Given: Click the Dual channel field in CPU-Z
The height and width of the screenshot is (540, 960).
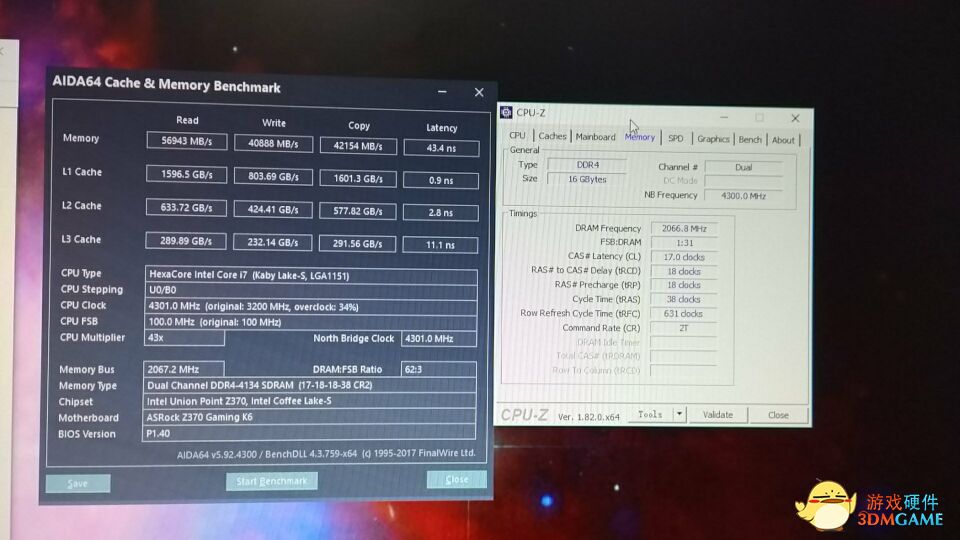Looking at the screenshot, I should point(744,167).
